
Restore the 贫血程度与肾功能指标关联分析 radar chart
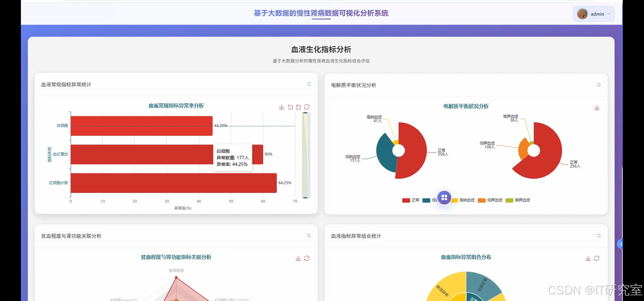[307, 258]
